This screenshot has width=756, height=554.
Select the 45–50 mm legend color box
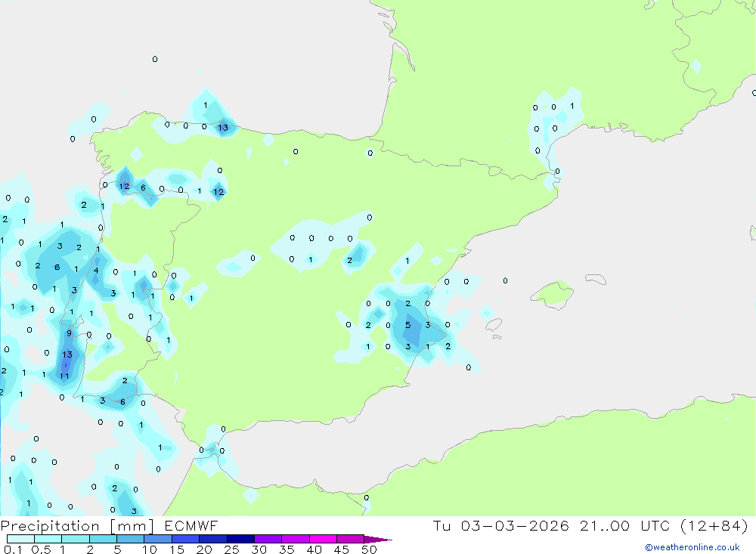pos(351,539)
